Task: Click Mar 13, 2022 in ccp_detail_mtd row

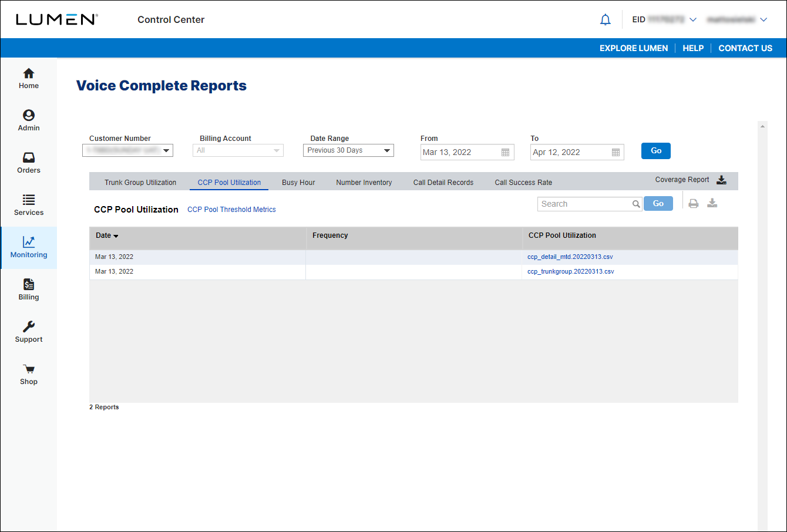Action: tap(114, 257)
